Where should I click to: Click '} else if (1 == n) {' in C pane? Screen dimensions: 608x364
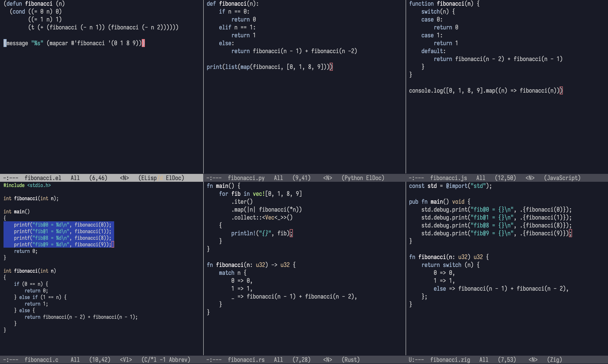(x=40, y=297)
